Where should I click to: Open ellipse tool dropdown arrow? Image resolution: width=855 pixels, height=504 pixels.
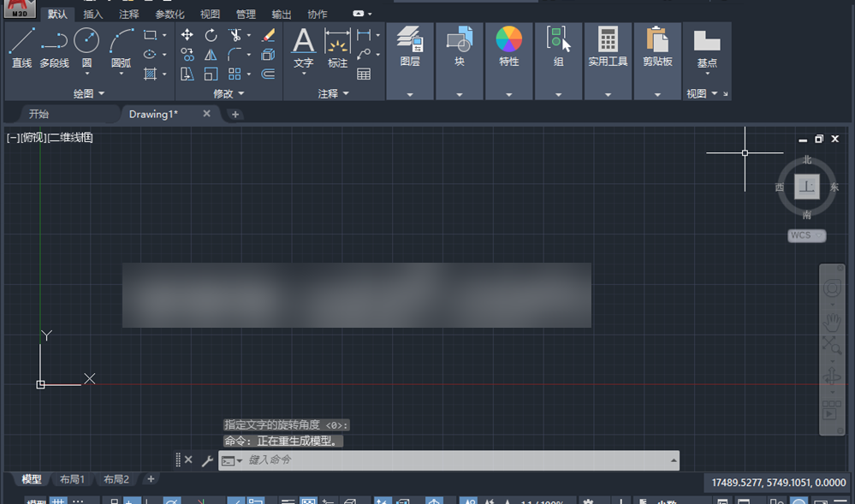pos(164,55)
